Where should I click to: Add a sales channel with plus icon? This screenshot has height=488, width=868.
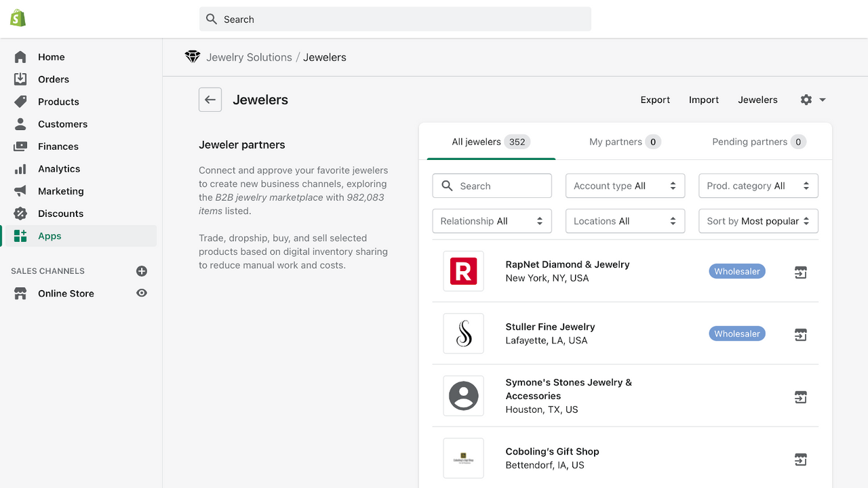[142, 271]
